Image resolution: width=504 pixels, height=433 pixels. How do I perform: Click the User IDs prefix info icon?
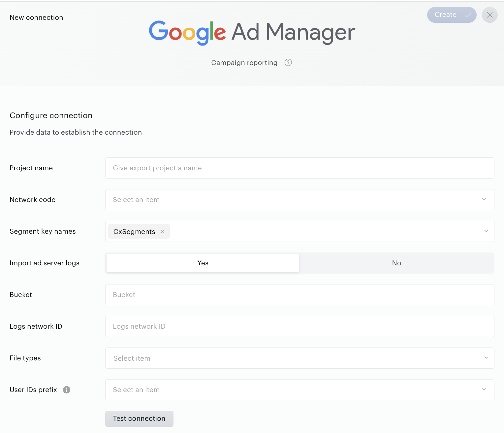pos(67,390)
